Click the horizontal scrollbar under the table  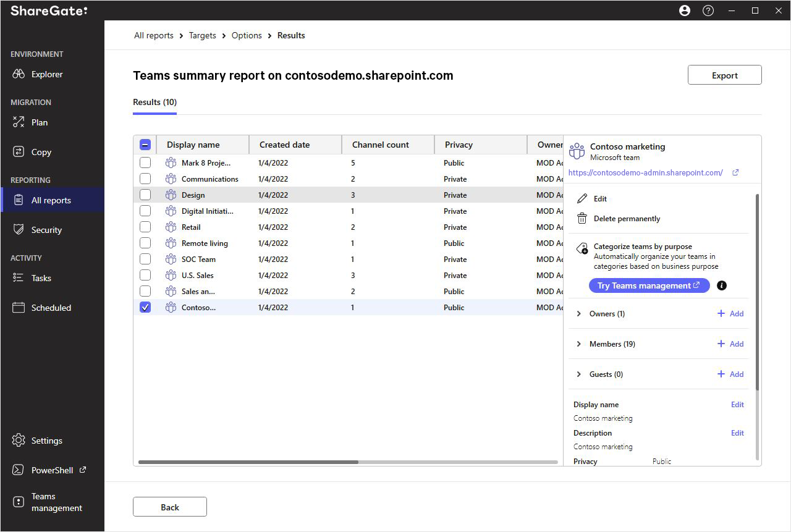pos(348,462)
